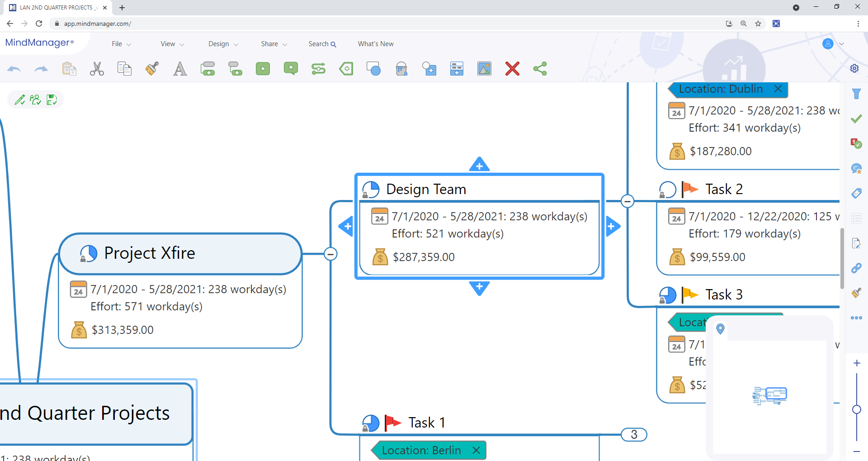
Task: Change the topic shape
Action: coord(373,69)
